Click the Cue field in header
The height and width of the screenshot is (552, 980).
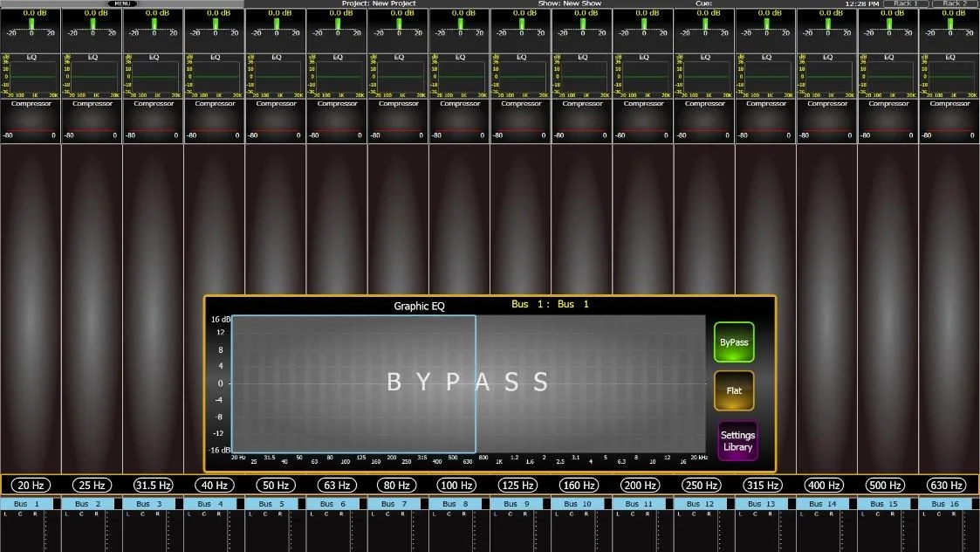703,3
